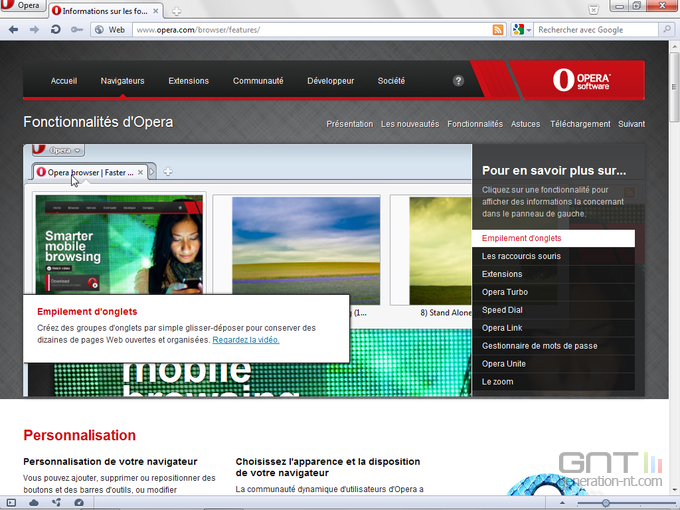Click the demo Opera menu dropdown button

click(59, 150)
